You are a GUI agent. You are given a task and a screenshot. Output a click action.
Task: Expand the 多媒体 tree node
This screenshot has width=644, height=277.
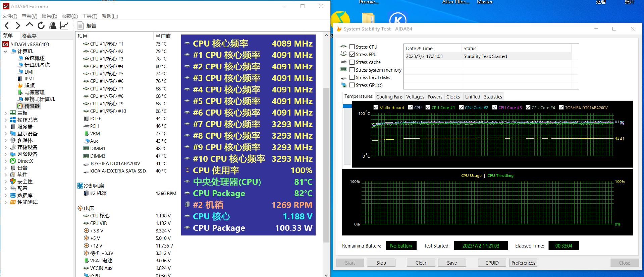[x=5, y=140]
